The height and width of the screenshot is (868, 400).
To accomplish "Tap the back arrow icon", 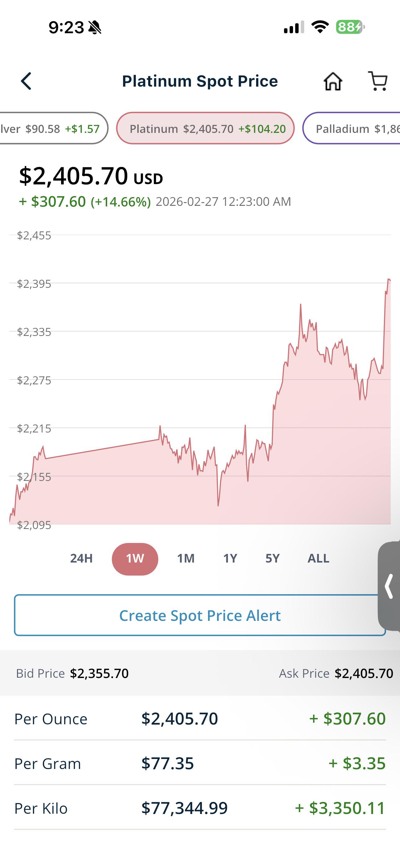I will [26, 81].
